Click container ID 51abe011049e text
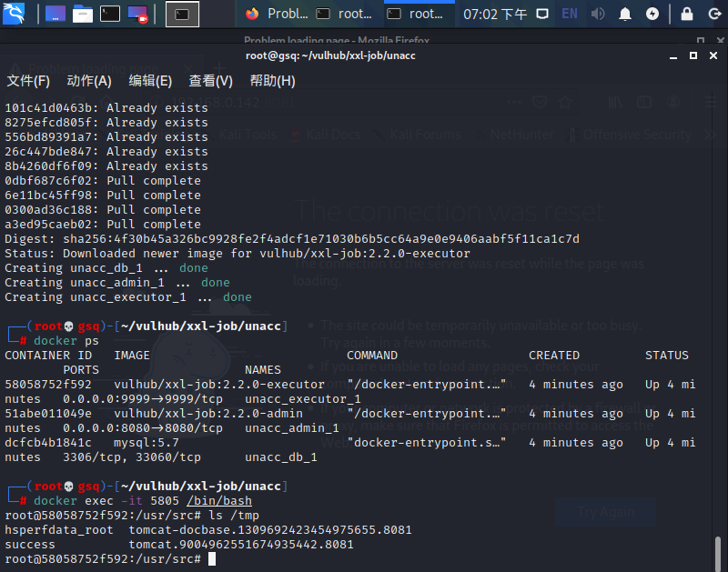This screenshot has height=572, width=728. click(x=48, y=414)
